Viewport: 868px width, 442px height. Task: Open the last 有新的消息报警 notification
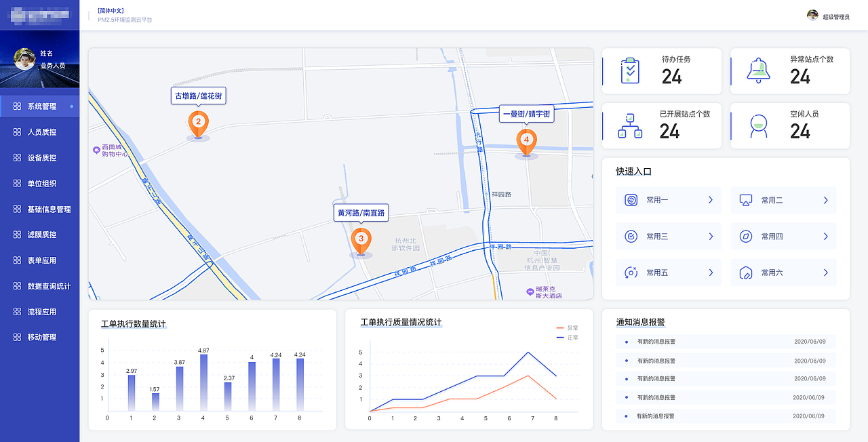(x=726, y=416)
